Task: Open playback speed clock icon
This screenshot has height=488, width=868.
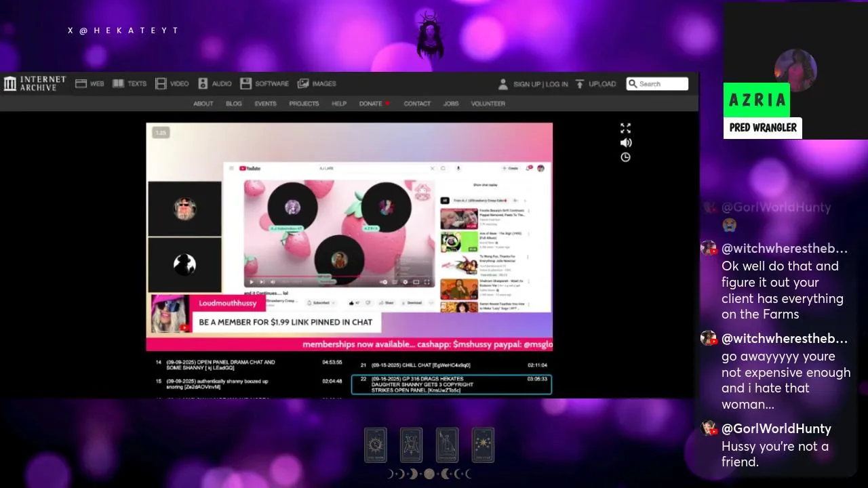Action: click(x=625, y=157)
